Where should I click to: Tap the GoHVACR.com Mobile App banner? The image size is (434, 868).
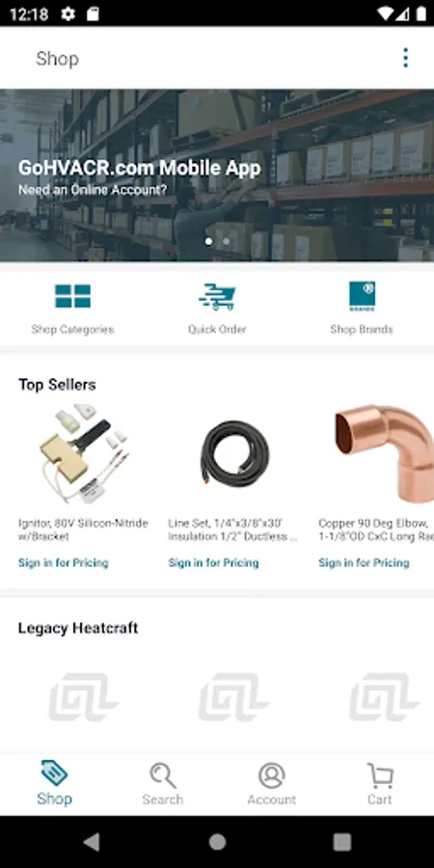[x=217, y=175]
